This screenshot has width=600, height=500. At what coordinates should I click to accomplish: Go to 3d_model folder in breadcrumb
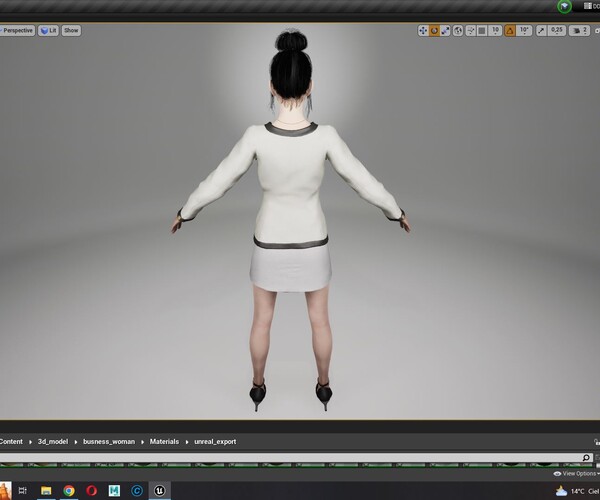click(53, 441)
